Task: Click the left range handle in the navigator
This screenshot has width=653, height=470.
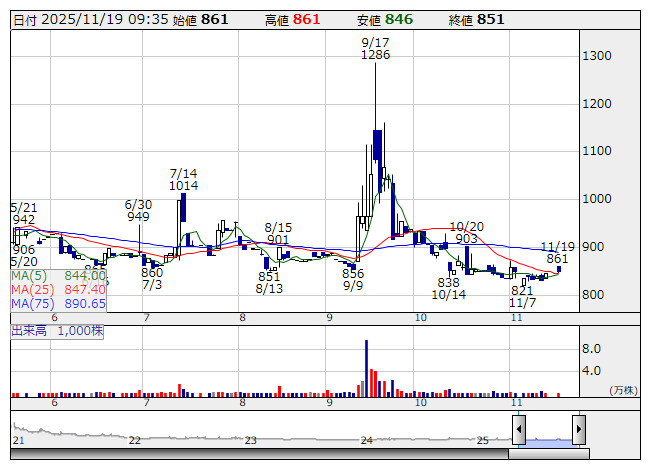Action: (519, 430)
